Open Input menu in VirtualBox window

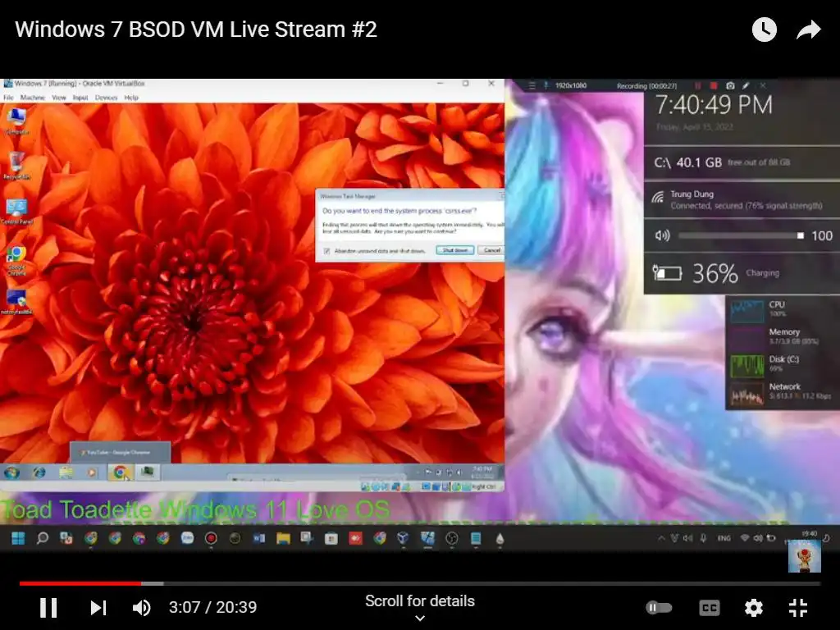click(x=80, y=98)
